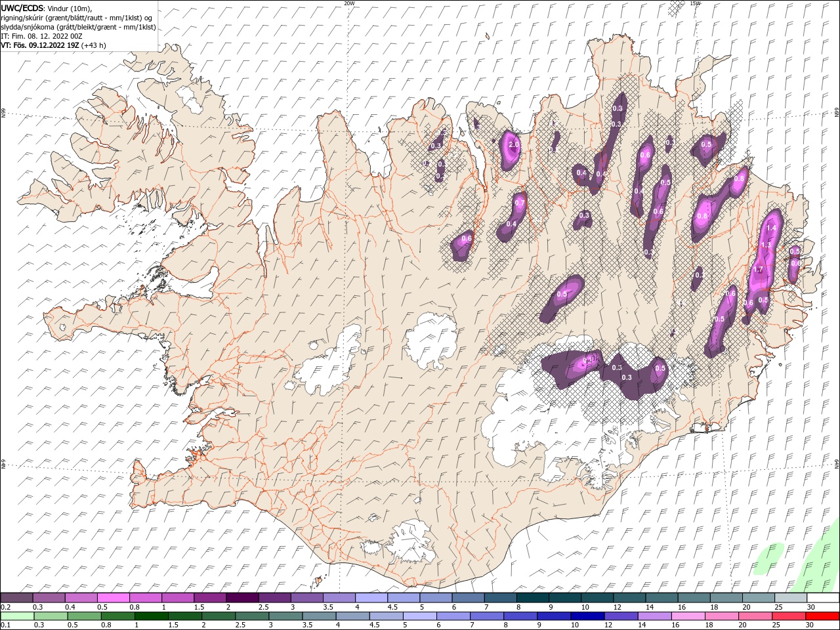Click the upper legend swatch starting at 0.3
This screenshot has height=630, width=840.
point(49,598)
